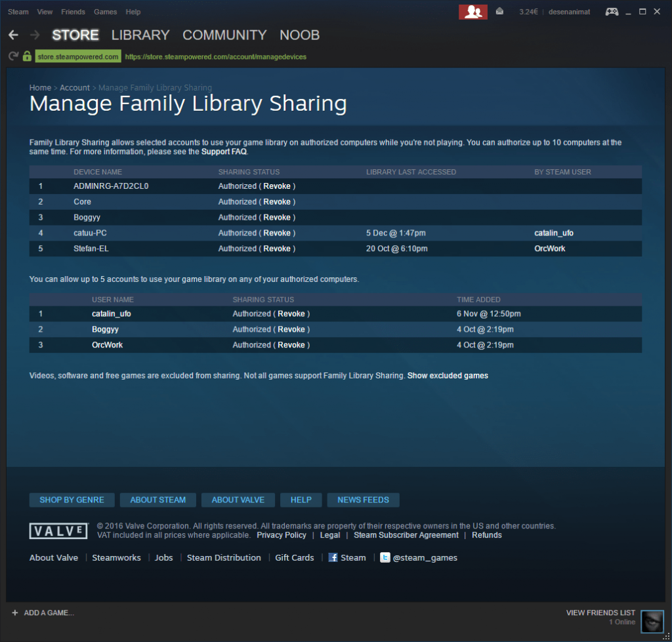The width and height of the screenshot is (672, 642).
Task: Revoke authorization for device Stefan-EL
Action: 278,249
